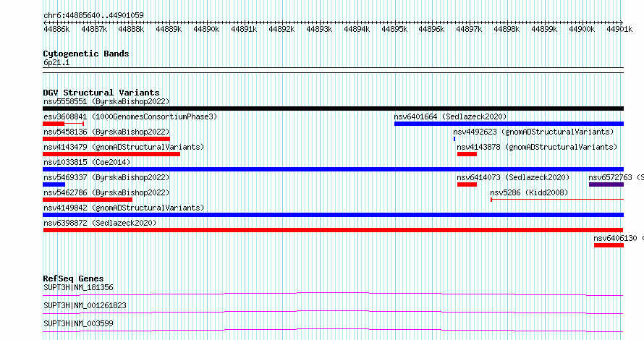644x340 pixels.
Task: Open the nsv1033815 (Coe2014) label
Action: coord(87,162)
